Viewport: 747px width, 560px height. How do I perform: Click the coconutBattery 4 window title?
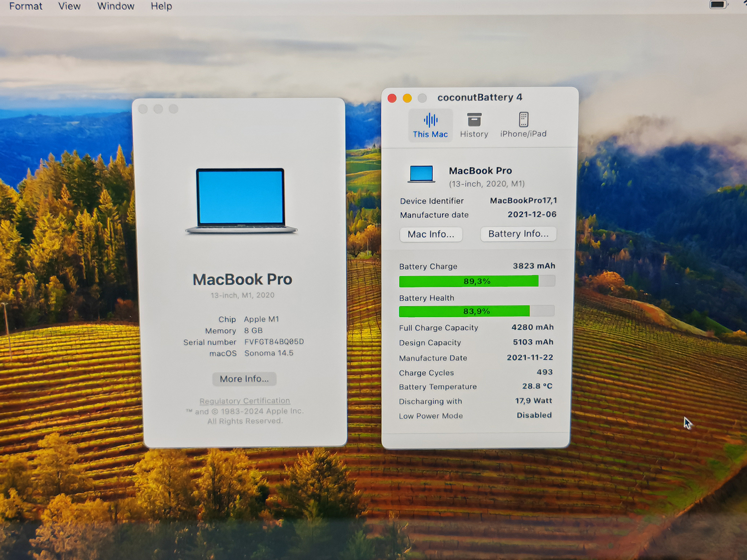pos(479,98)
